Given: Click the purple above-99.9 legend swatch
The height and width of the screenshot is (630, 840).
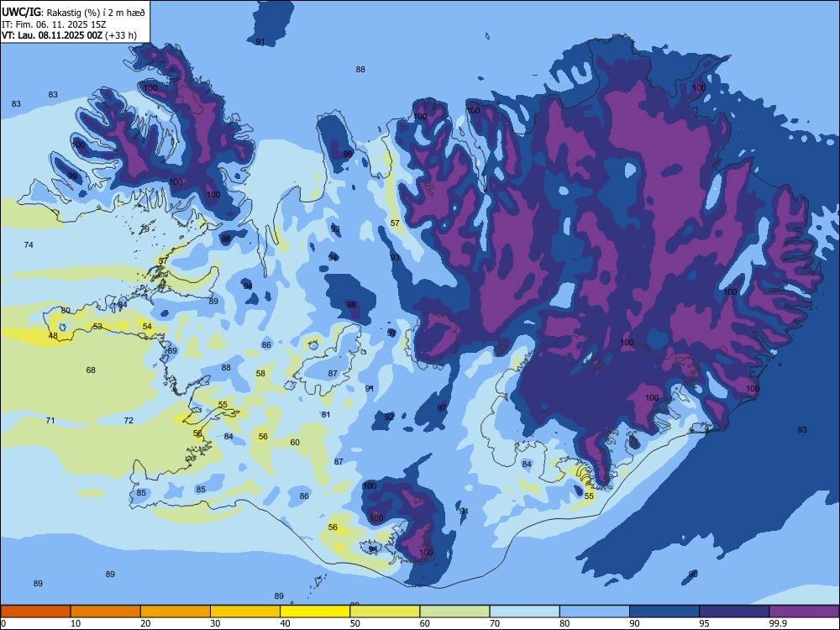Looking at the screenshot, I should tap(804, 612).
